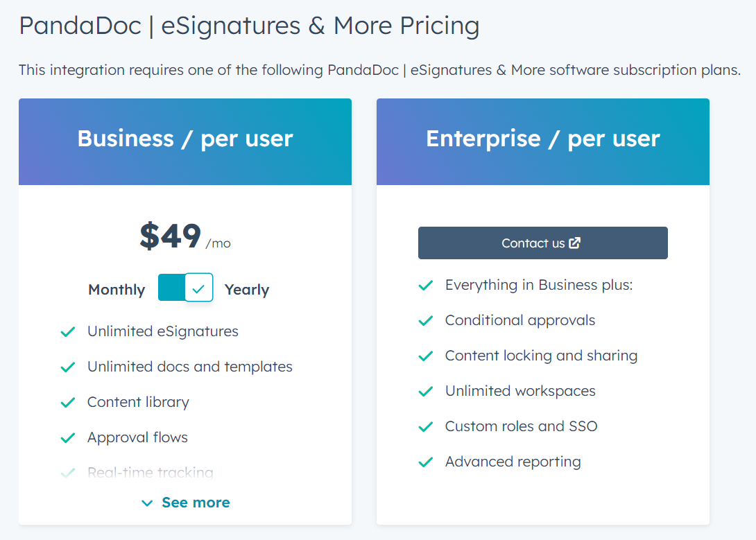Click the See more chevron arrow
This screenshot has height=540, width=756.
[147, 503]
